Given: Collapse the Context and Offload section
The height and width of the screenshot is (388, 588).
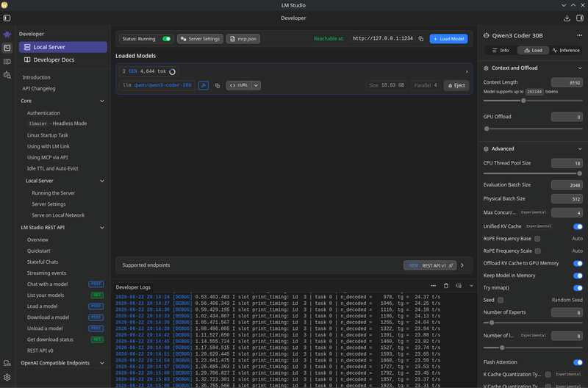Looking at the screenshot, I should [580, 68].
